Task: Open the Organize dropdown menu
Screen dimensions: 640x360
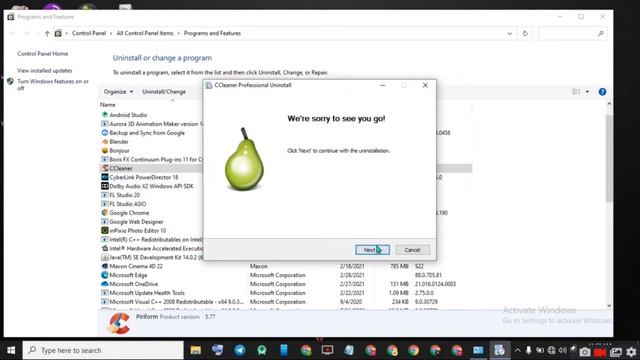Action: pyautogui.click(x=118, y=92)
